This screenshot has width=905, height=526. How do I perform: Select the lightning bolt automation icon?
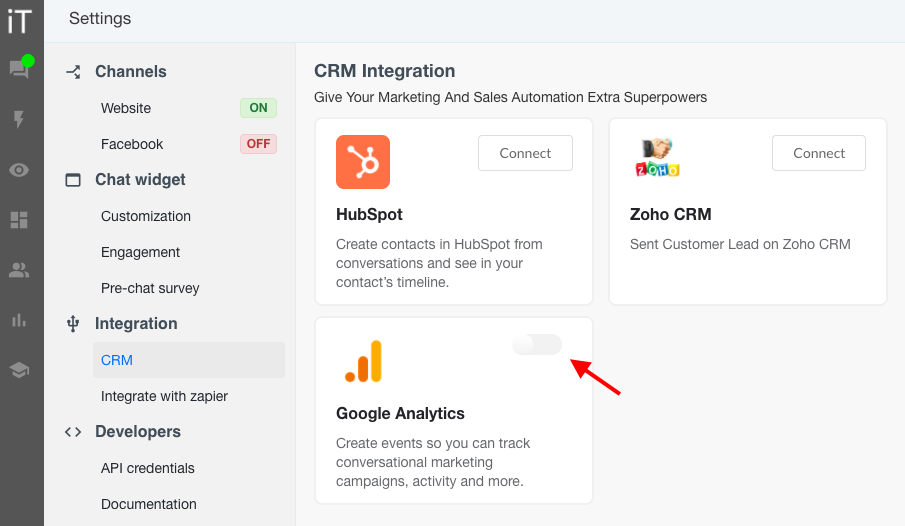pos(19,120)
